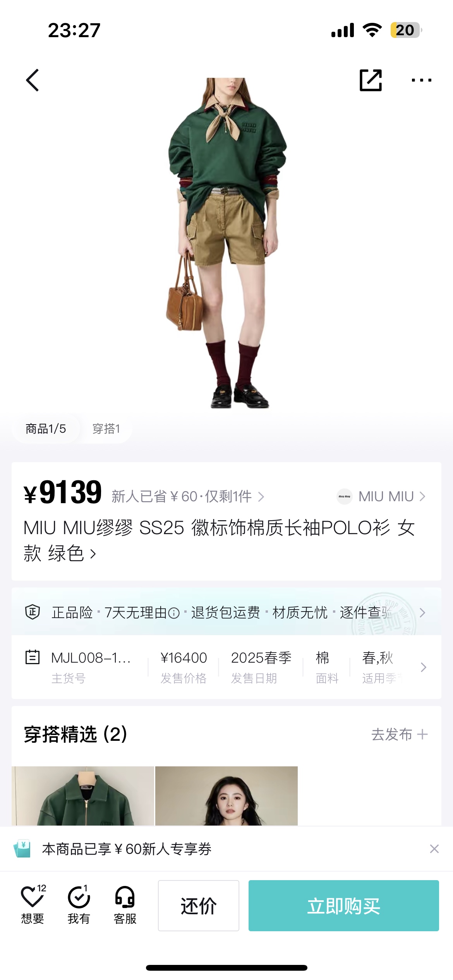
Task: Expand the 新人已省¥60 discount details
Action: tap(188, 496)
